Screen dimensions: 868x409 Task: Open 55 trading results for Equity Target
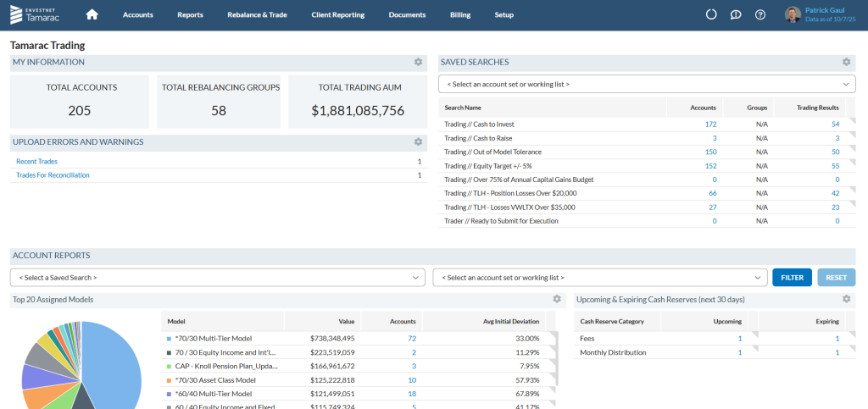pos(835,166)
